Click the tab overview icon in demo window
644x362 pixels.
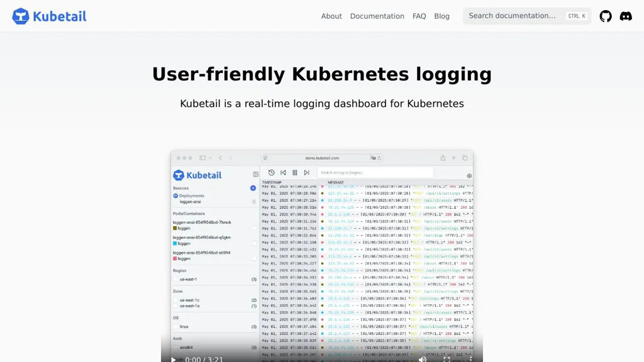point(465,158)
